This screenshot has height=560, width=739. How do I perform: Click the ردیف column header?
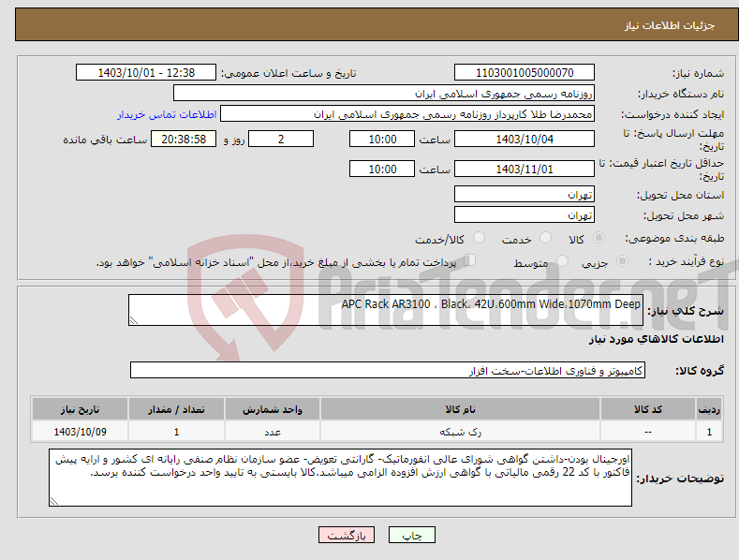[709, 409]
